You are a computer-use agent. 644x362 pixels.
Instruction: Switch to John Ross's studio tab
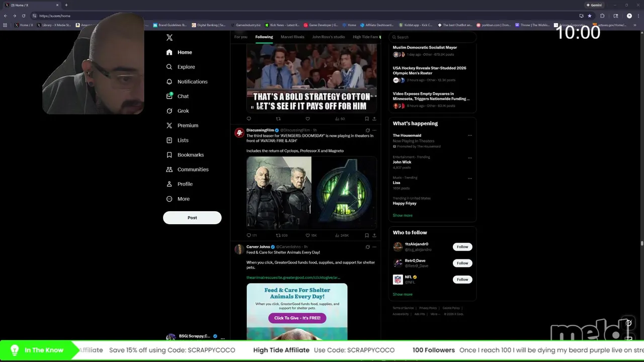point(328,37)
